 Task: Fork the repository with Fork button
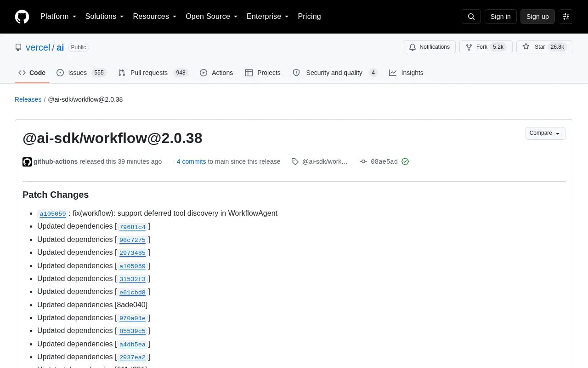point(486,47)
